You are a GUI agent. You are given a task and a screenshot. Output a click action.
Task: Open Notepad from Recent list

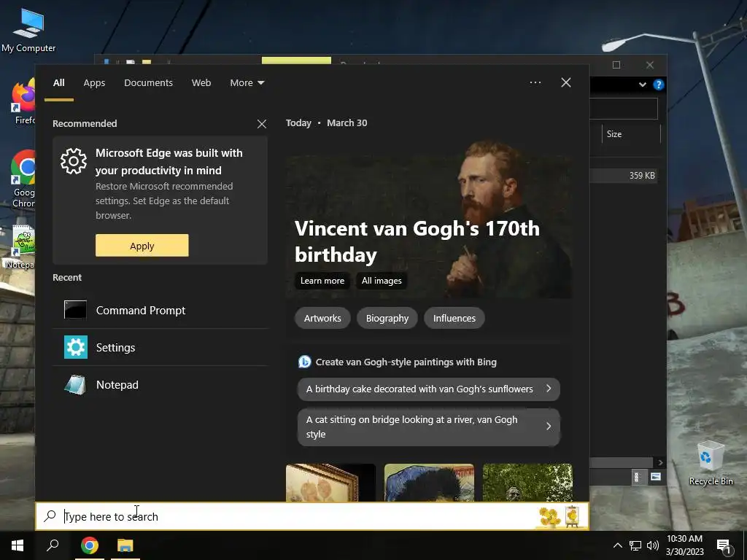click(x=160, y=385)
